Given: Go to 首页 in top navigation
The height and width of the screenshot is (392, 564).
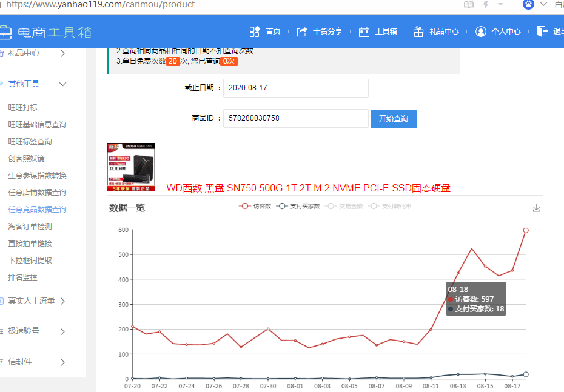Looking at the screenshot, I should click(x=273, y=32).
